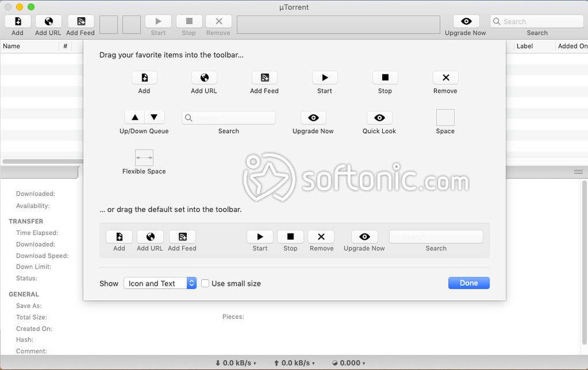Click the Pieces: label in details
The width and height of the screenshot is (588, 370).
[233, 317]
